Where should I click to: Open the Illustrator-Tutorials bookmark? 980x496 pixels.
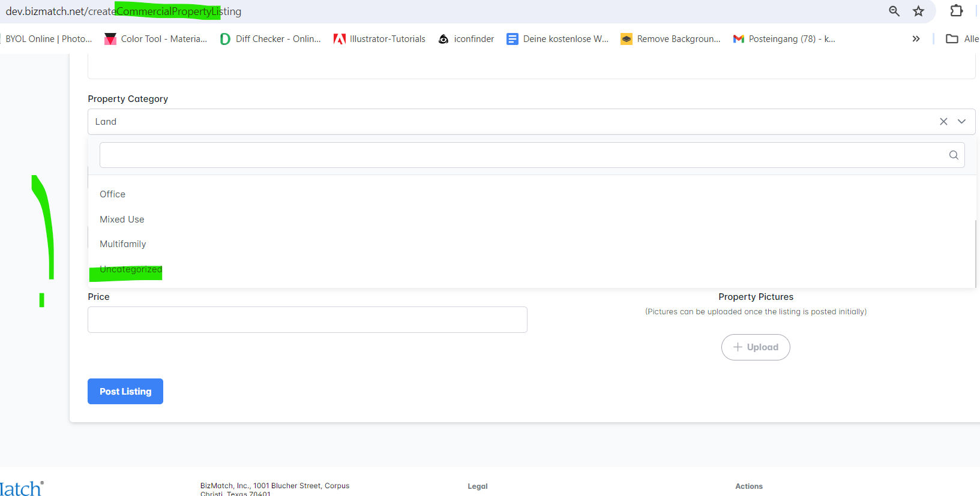[x=379, y=39]
